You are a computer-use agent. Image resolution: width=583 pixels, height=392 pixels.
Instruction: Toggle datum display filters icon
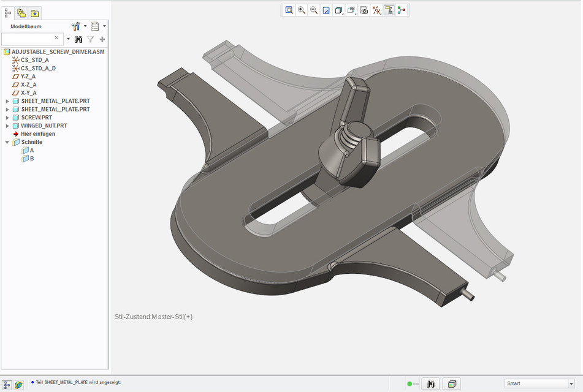click(x=376, y=10)
